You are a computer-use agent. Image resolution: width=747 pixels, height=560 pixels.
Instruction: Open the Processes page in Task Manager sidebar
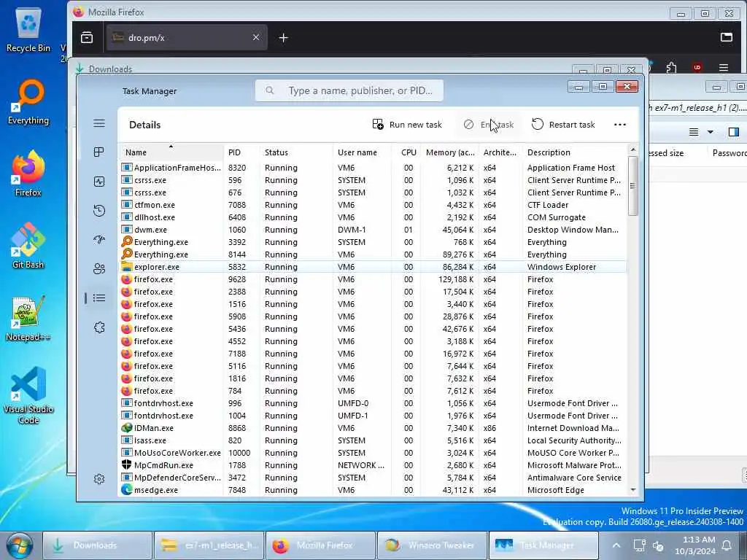[x=99, y=152]
